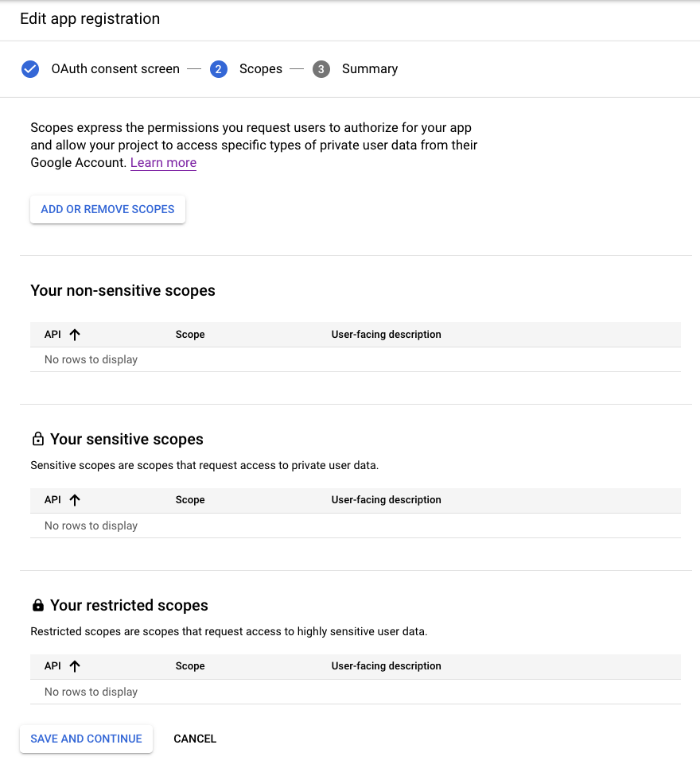
Task: Click Scope column header in non-sensitive table
Action: click(x=190, y=335)
